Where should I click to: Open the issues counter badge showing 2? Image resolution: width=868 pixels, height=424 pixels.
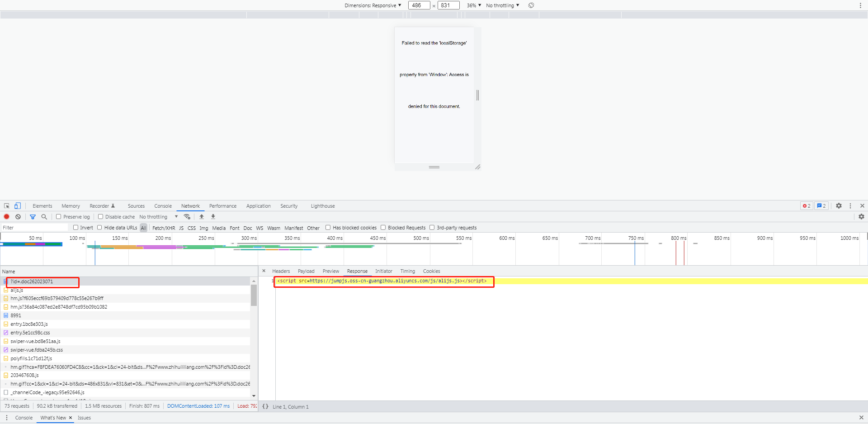tap(821, 206)
